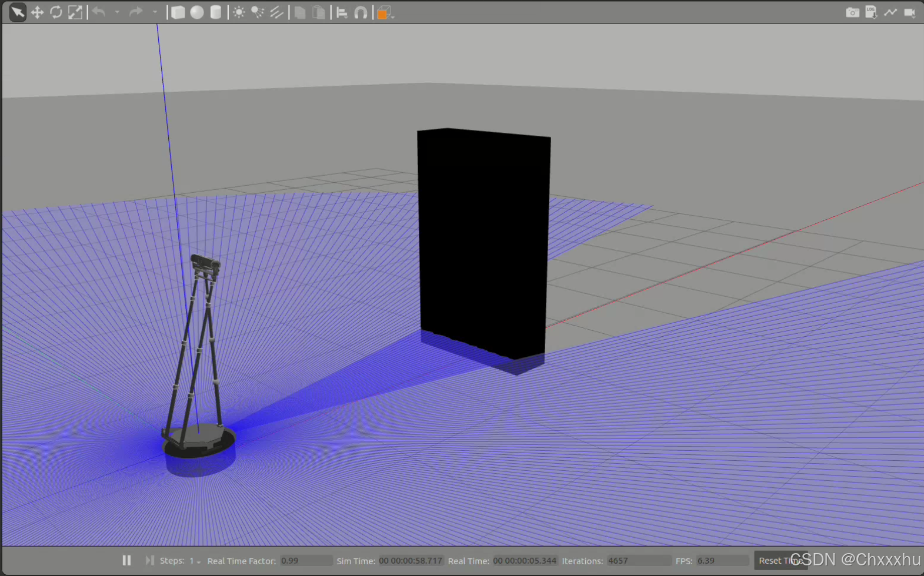Open the undo history dropdown arrow

click(x=117, y=12)
